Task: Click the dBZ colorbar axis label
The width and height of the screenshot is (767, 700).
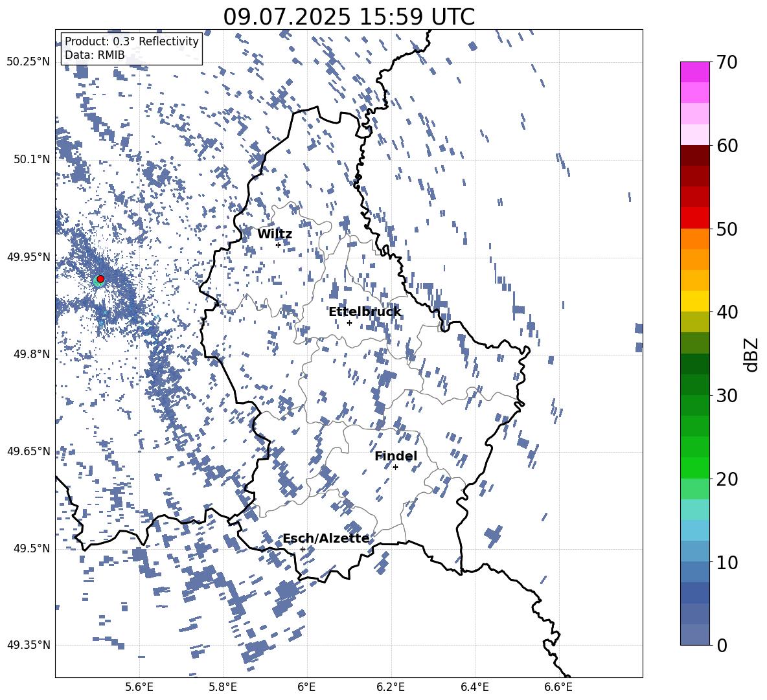Action: coord(752,354)
